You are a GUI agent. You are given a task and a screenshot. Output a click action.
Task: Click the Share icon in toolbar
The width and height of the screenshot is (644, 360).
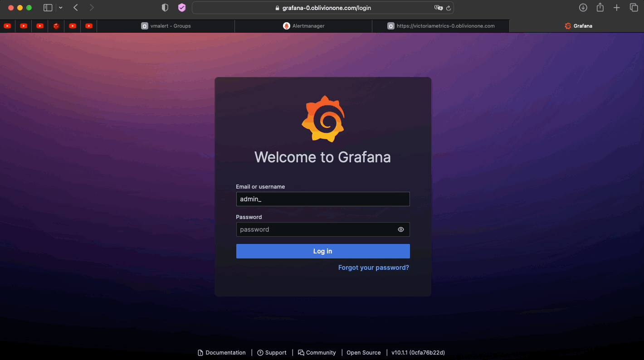click(x=600, y=8)
